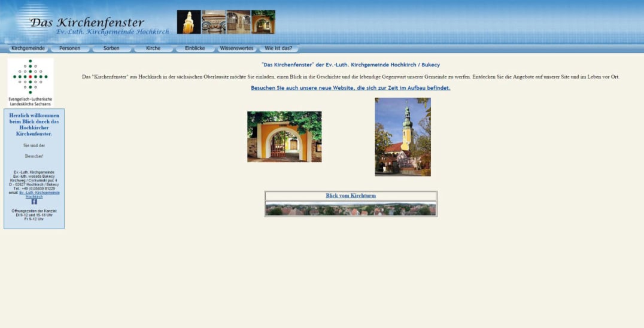Open the Kirchgemeinde menu
The height and width of the screenshot is (328, 644).
28,48
